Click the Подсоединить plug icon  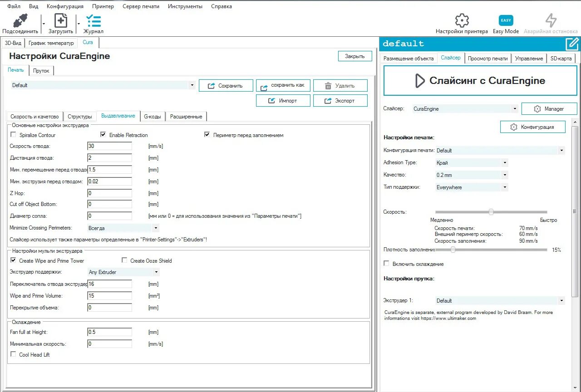pyautogui.click(x=20, y=20)
